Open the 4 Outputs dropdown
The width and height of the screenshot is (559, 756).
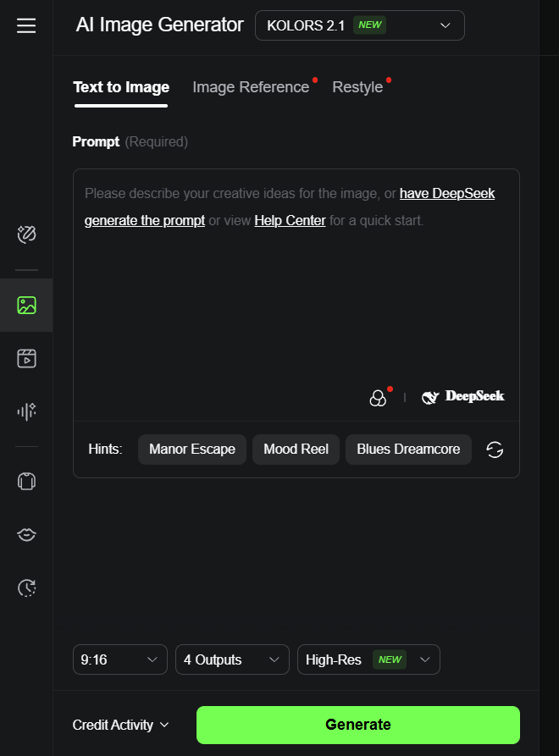[232, 659]
